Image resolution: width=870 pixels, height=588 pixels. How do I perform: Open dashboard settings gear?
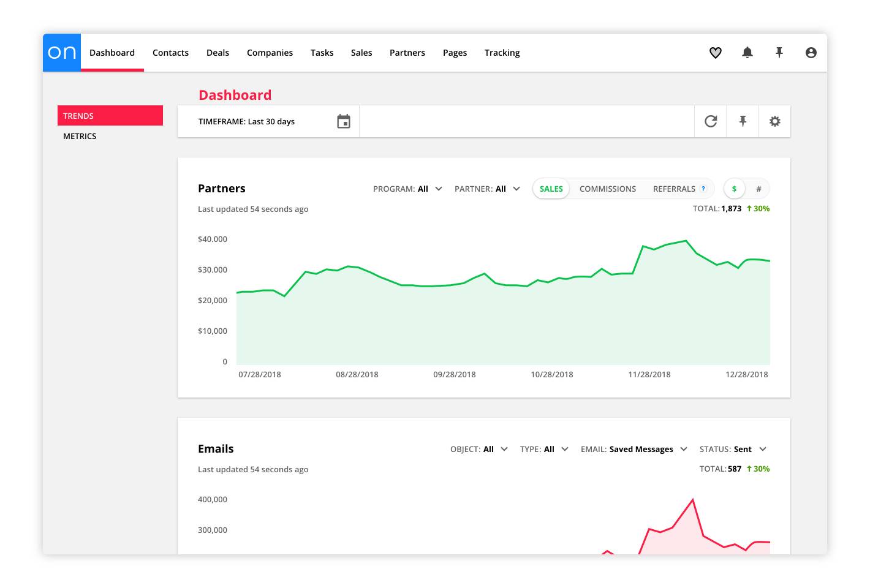(774, 121)
